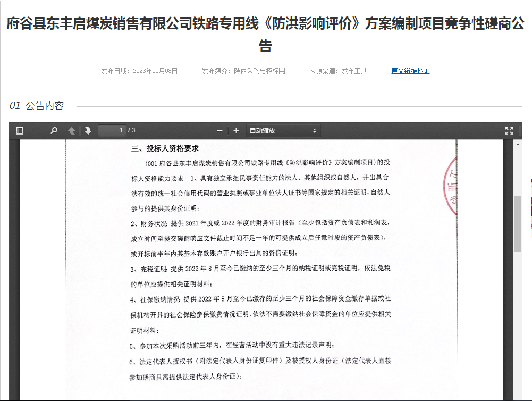This screenshot has height=401, width=532.
Task: Click the line starting with 2、财务状况
Action: pos(260,223)
